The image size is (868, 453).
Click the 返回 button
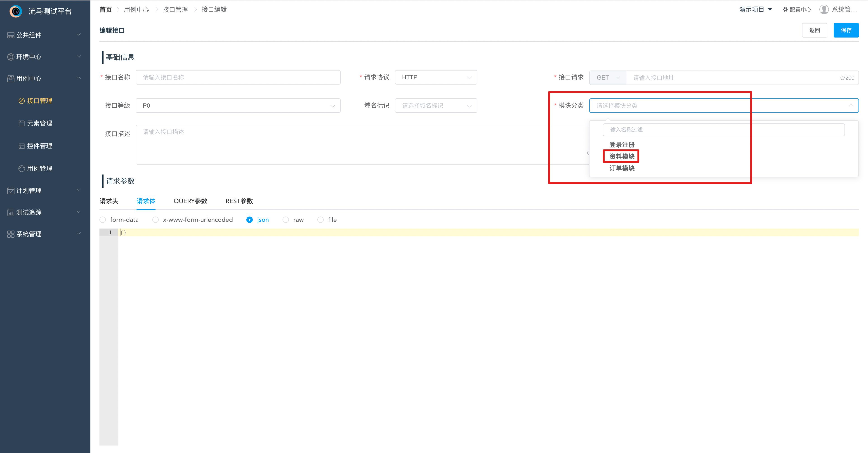[x=814, y=30]
